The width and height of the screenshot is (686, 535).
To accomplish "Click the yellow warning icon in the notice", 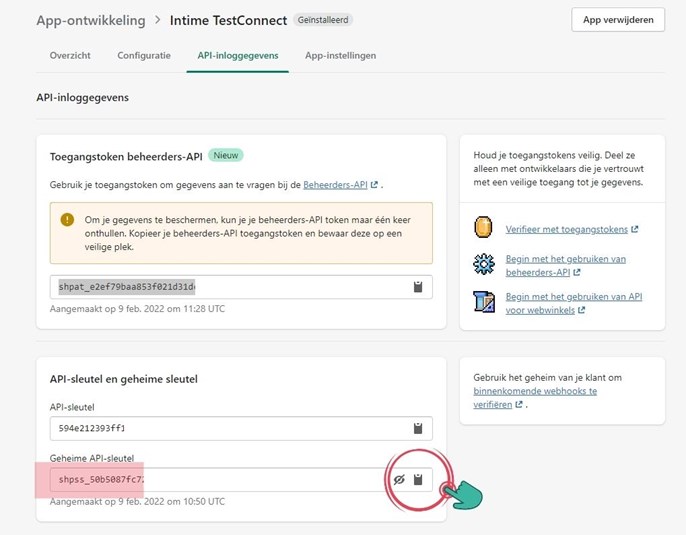I will (67, 219).
